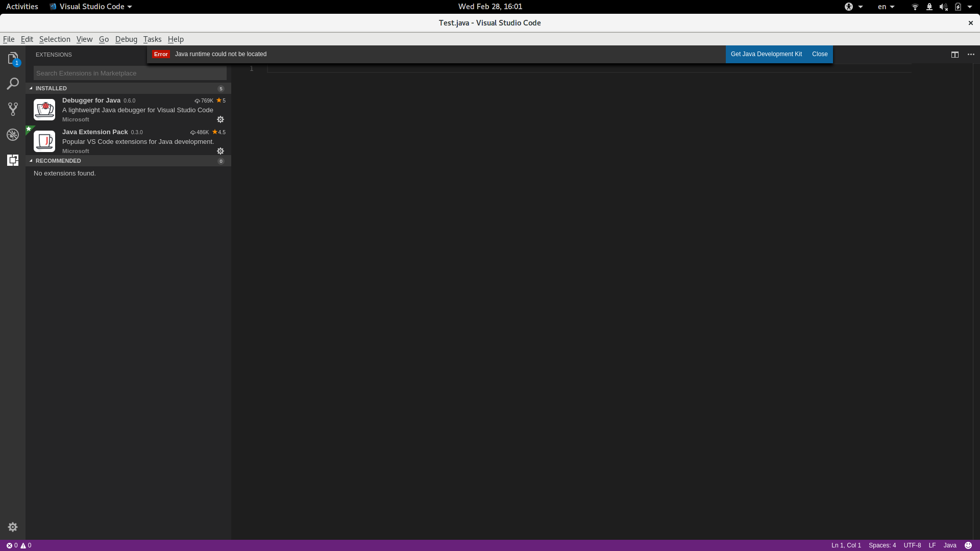This screenshot has height=551, width=980.
Task: Open the Search view in activity bar
Action: (x=13, y=84)
